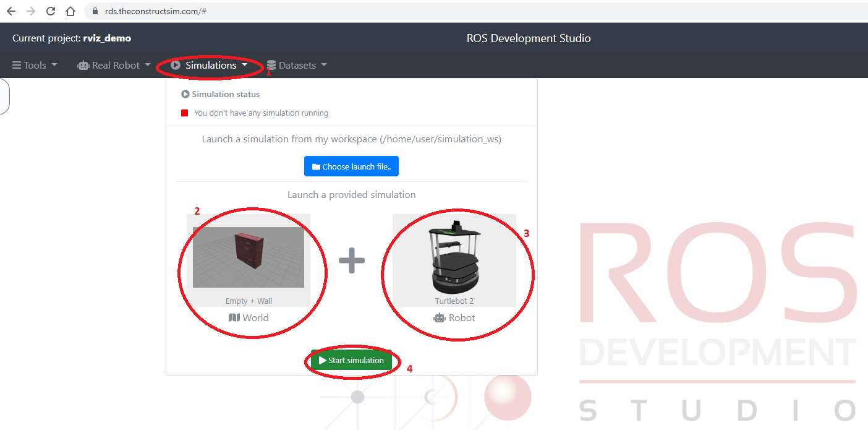Screen dimensions: 868x430
Task: Click the red simulation status indicator square
Action: (x=184, y=113)
